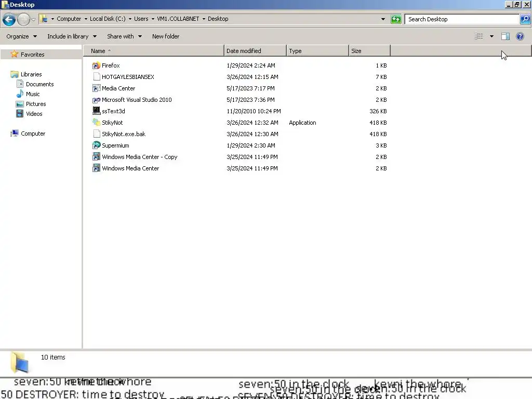Select the StikyNot.exe.bak file icon
The width and height of the screenshot is (532, 399).
[x=96, y=134]
